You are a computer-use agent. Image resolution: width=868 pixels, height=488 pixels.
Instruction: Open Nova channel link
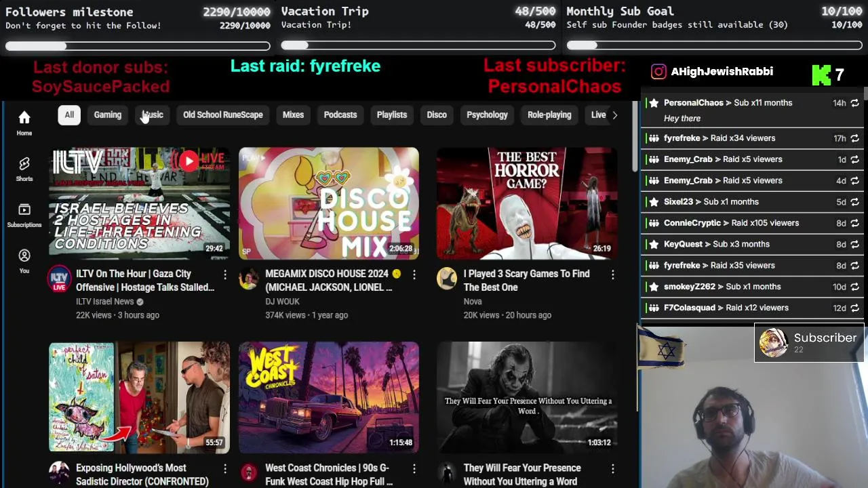tap(473, 302)
